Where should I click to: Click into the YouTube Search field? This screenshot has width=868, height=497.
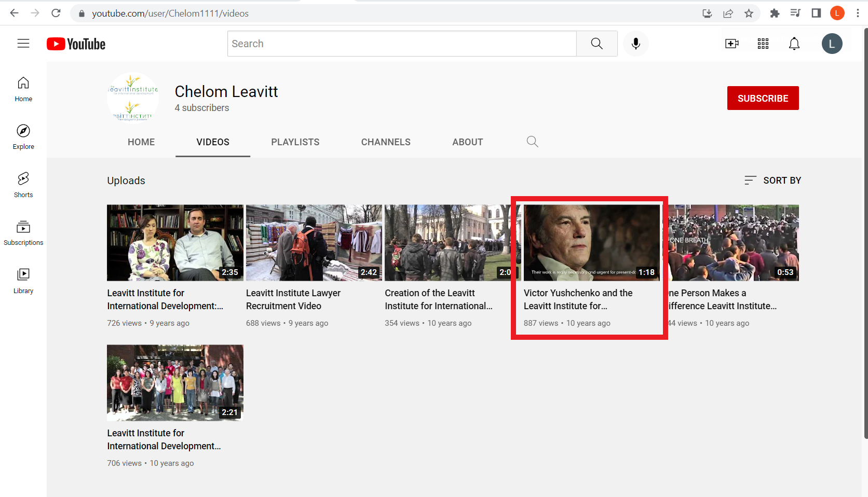click(x=402, y=44)
